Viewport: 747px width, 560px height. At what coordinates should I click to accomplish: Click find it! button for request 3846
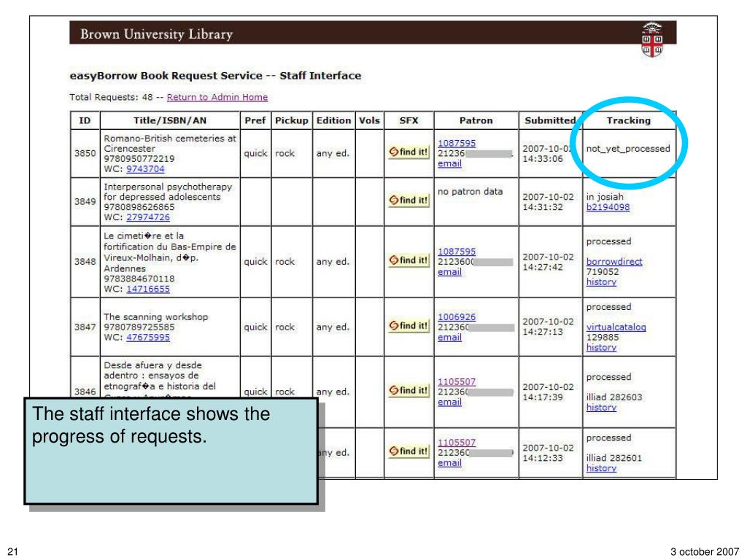point(409,391)
